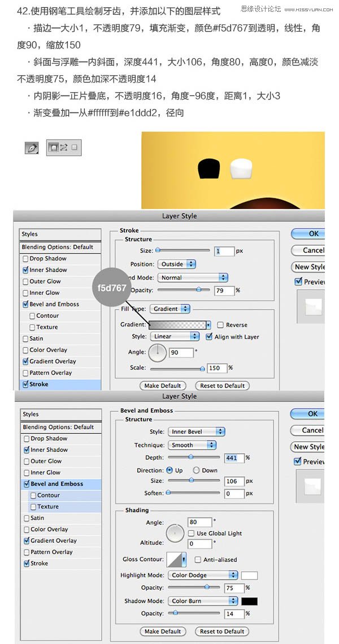This screenshot has height=644, width=339.
Task: Click OK in the Stroke settings dialog
Action: pos(308,234)
